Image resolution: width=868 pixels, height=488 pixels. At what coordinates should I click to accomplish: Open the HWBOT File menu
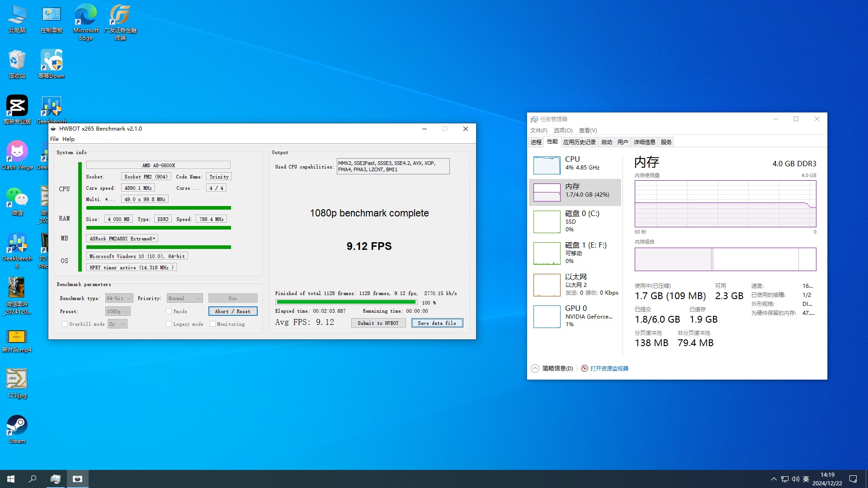[x=54, y=139]
